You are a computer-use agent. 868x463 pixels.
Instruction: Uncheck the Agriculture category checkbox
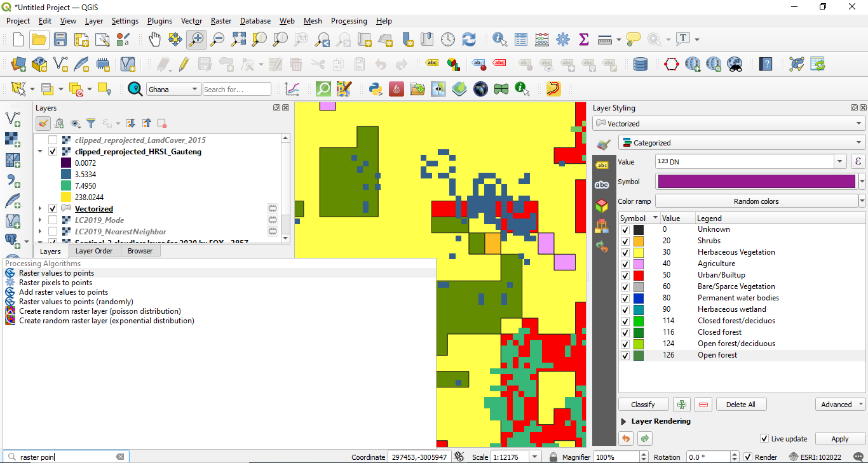(625, 264)
